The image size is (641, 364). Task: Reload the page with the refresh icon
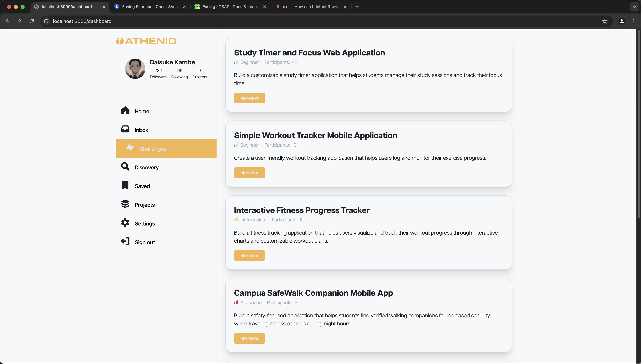coord(32,21)
